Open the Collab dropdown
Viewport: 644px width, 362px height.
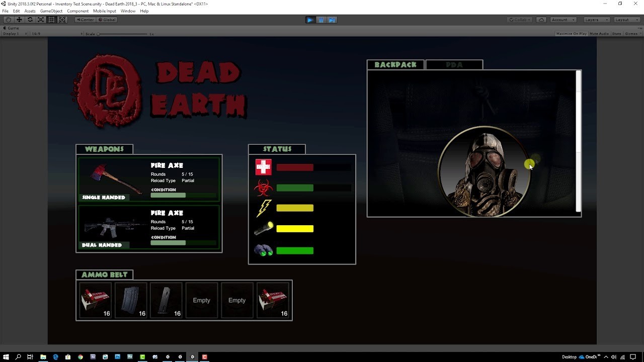pos(520,20)
